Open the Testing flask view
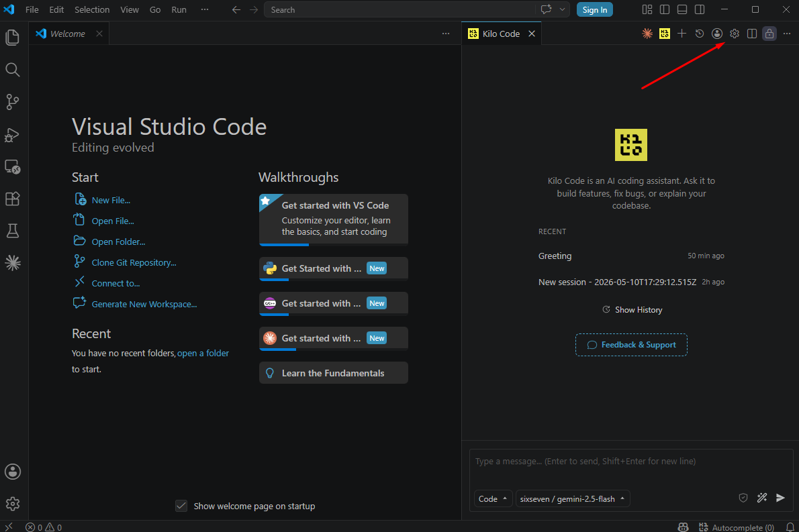The width and height of the screenshot is (799, 532). click(x=13, y=231)
